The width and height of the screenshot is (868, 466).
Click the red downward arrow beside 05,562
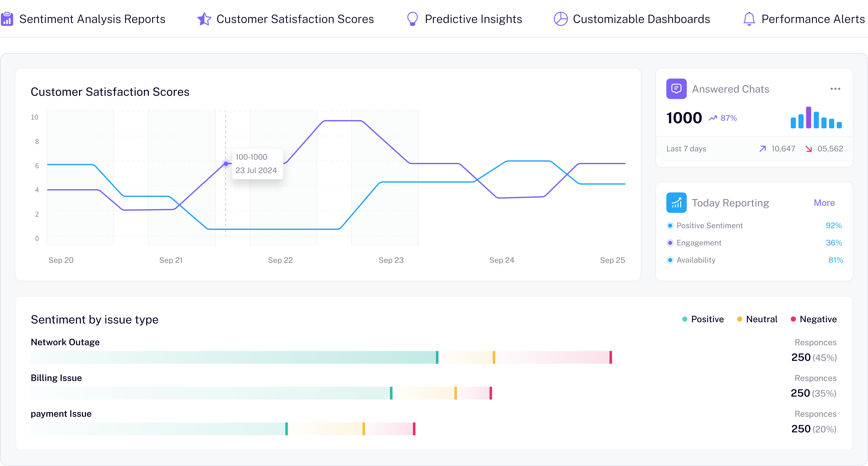click(809, 149)
